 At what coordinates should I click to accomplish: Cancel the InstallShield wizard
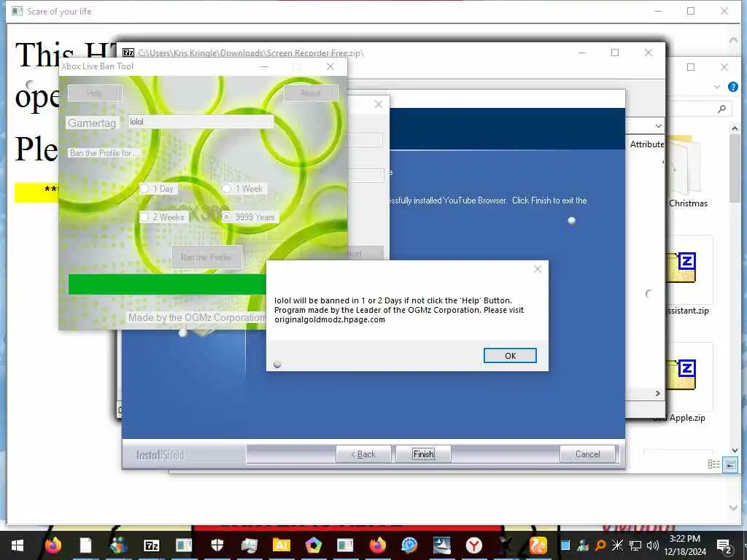(587, 454)
